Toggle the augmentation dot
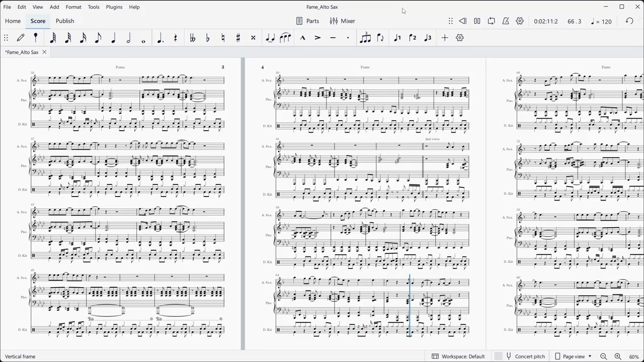 160,38
